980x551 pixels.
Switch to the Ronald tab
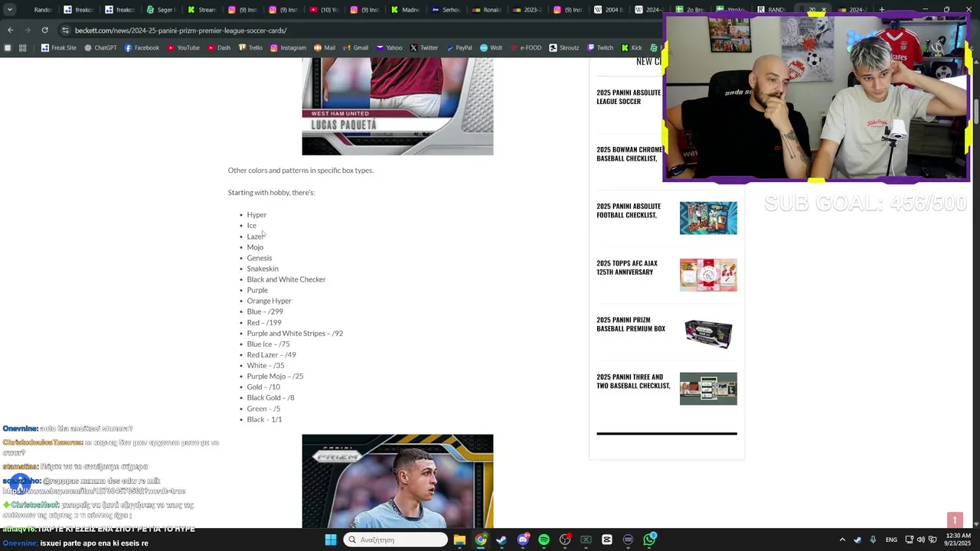(488, 9)
